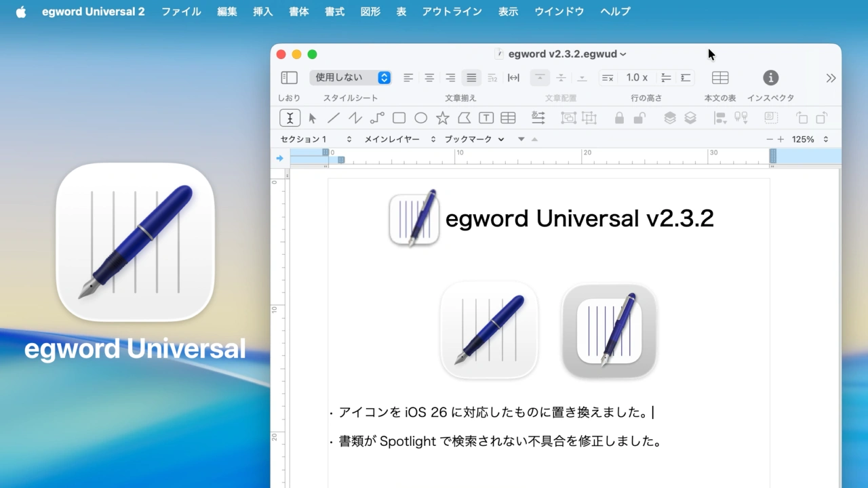This screenshot has height=488, width=868.
Task: Open the メインレイヤー layer selector
Action: [x=400, y=139]
